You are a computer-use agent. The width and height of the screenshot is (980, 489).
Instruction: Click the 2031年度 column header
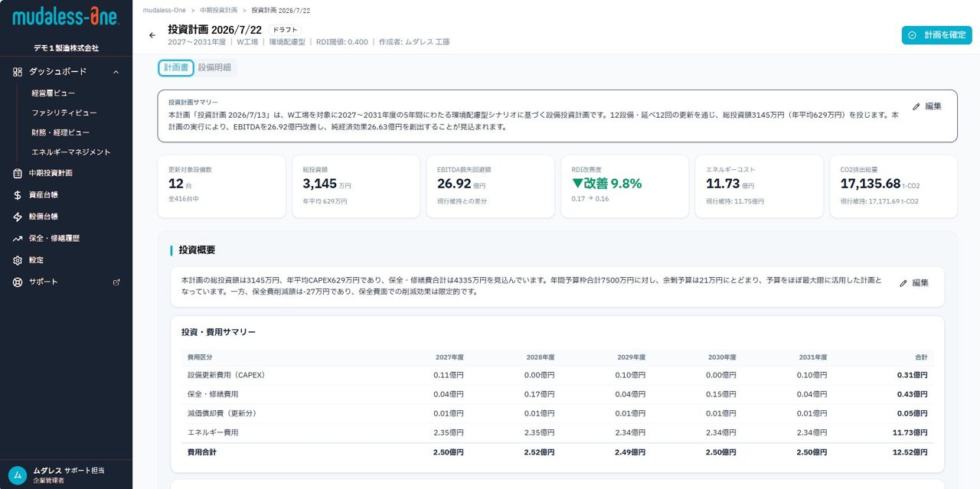[813, 357]
